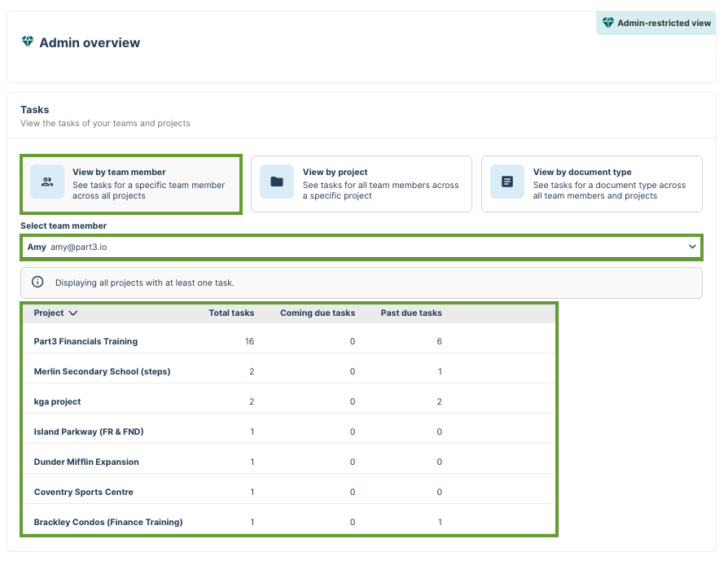Click coming due value 0 for Part3 Financials Training

[353, 341]
